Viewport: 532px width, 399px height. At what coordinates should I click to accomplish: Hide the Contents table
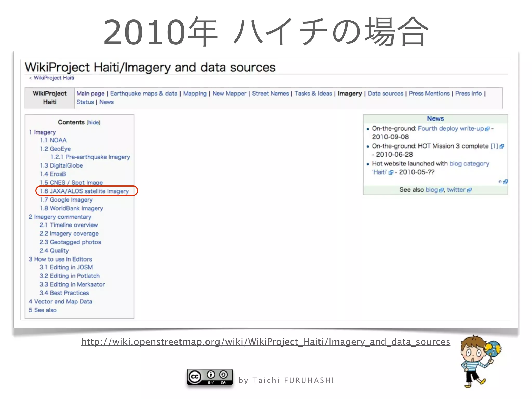[93, 122]
